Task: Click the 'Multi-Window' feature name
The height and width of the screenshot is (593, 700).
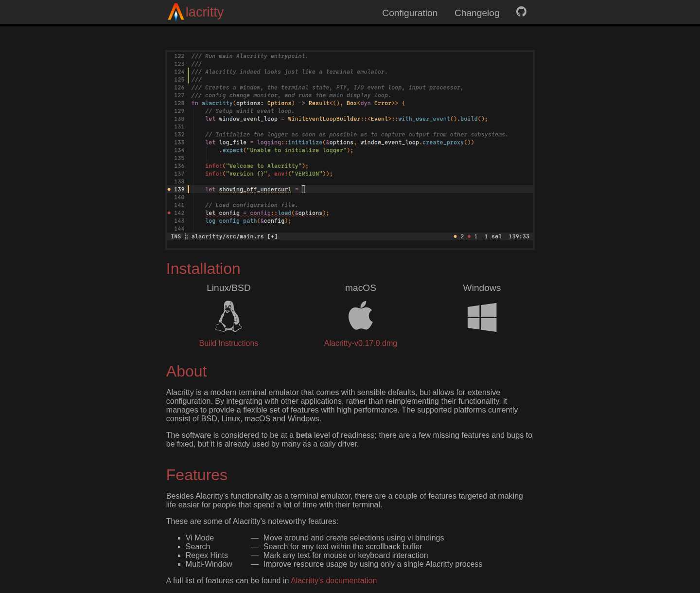Action: point(209,564)
